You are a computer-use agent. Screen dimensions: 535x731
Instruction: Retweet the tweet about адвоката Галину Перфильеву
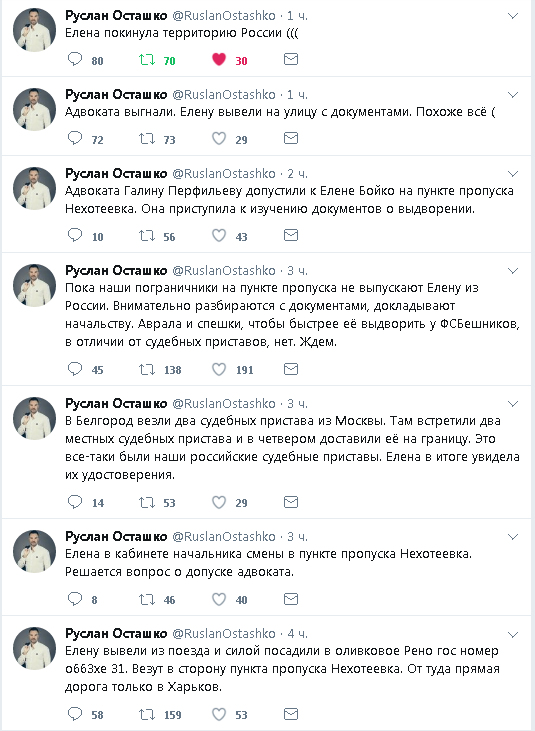coord(147,236)
